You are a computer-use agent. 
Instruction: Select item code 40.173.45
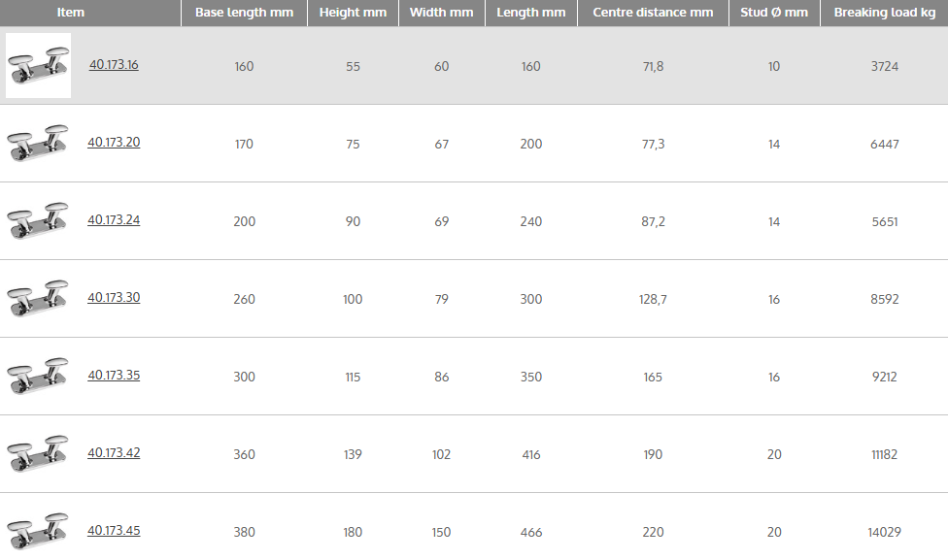pyautogui.click(x=114, y=531)
